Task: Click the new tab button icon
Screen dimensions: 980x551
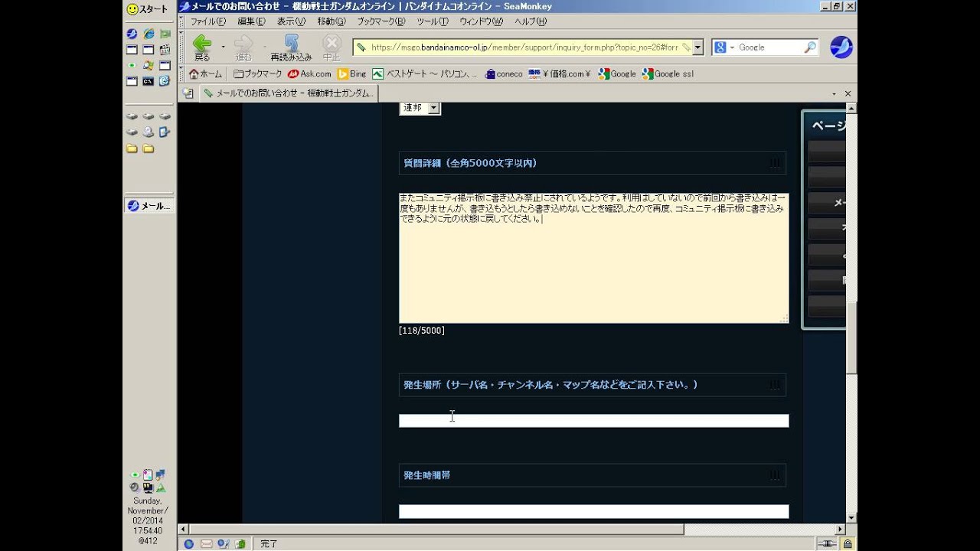Action: pos(188,93)
